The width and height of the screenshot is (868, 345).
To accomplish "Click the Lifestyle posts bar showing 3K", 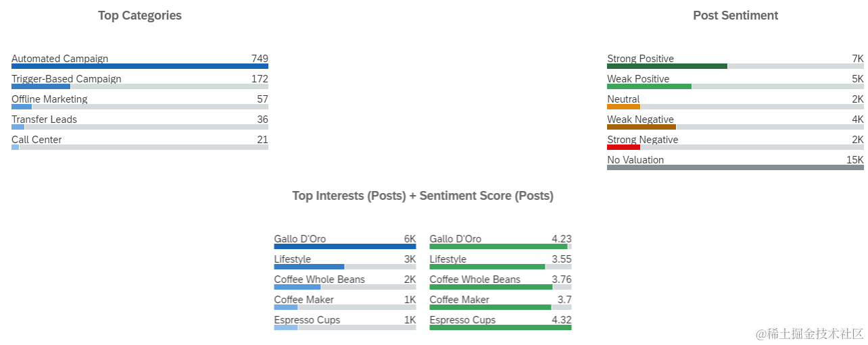I will [345, 262].
